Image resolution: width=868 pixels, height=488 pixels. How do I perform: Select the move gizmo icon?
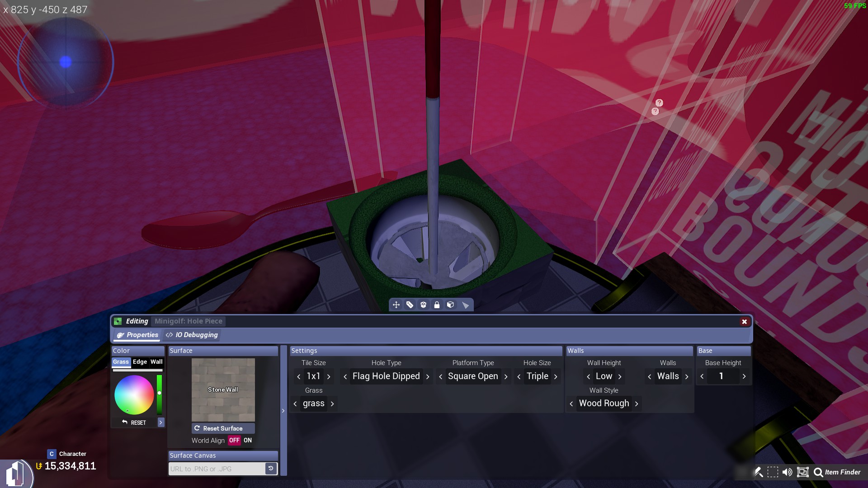(x=396, y=305)
